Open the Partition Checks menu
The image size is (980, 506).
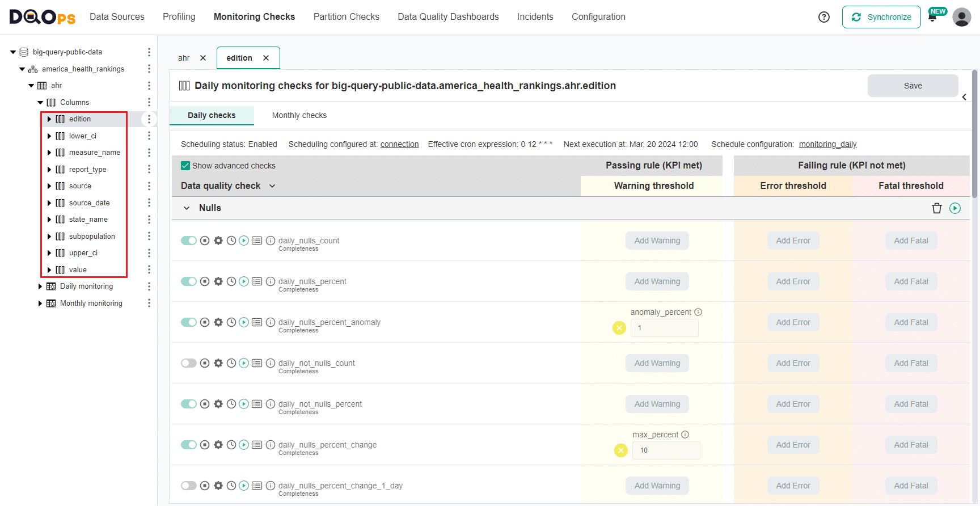click(346, 17)
